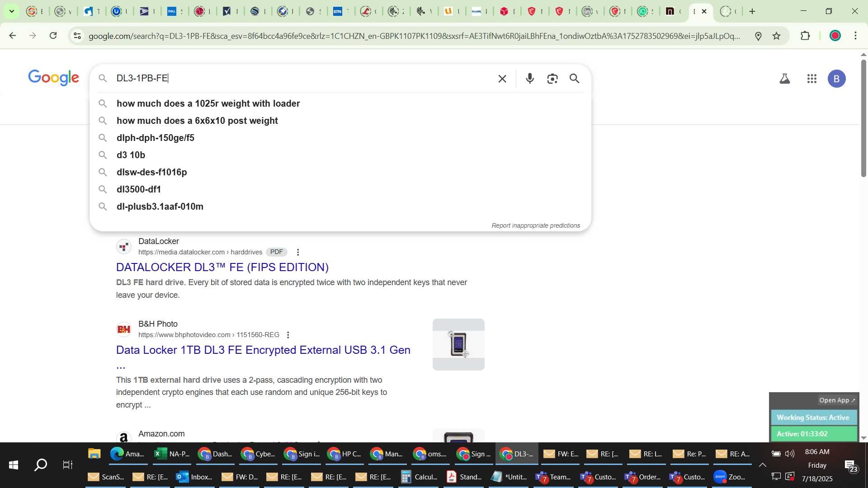Close the current browser tab
Screen dimensions: 868x488
[x=704, y=11]
